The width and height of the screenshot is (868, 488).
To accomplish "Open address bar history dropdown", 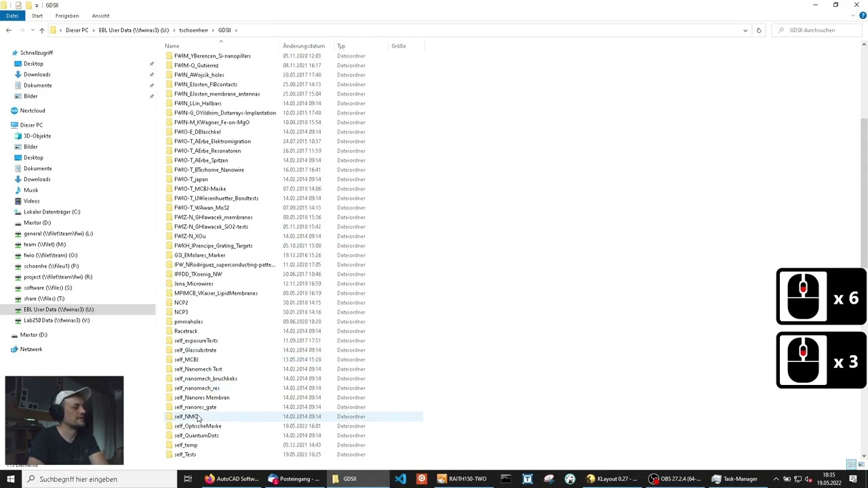I will click(745, 30).
